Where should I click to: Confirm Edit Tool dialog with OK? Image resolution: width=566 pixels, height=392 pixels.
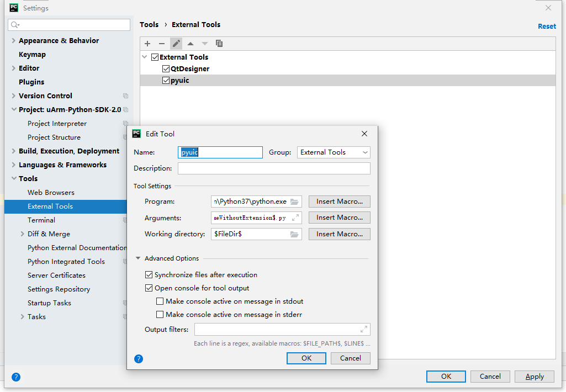pos(306,358)
